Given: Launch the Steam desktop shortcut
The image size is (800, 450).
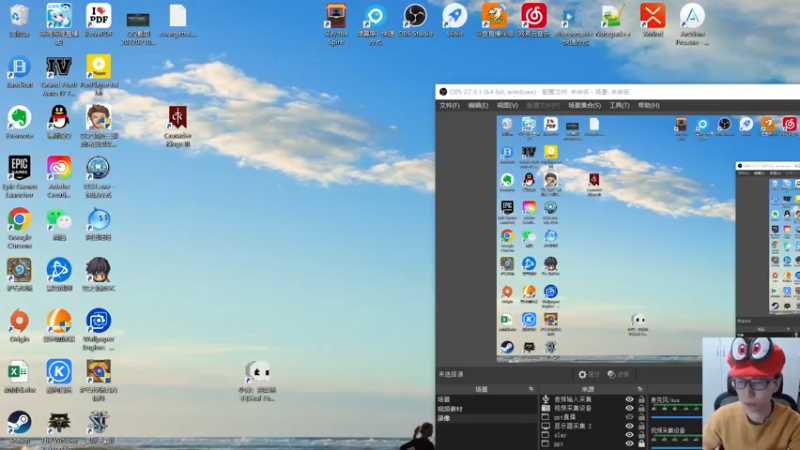Looking at the screenshot, I should tap(19, 427).
